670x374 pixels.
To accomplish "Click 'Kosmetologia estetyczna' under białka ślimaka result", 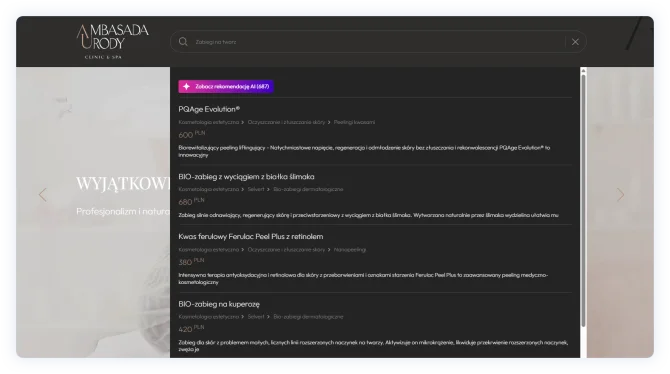I will coord(209,189).
